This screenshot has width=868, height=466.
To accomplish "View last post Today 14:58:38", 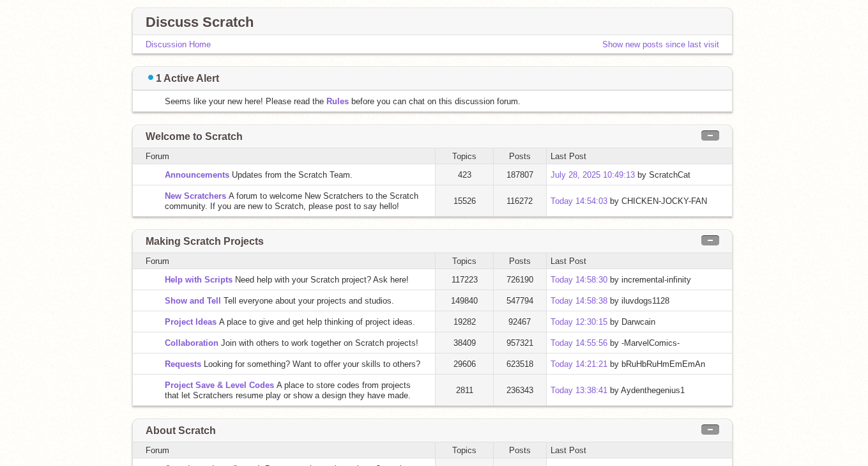I will pos(579,300).
